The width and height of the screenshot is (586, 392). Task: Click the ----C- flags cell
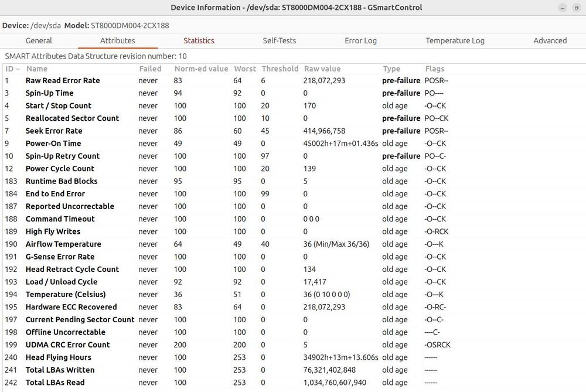click(432, 332)
